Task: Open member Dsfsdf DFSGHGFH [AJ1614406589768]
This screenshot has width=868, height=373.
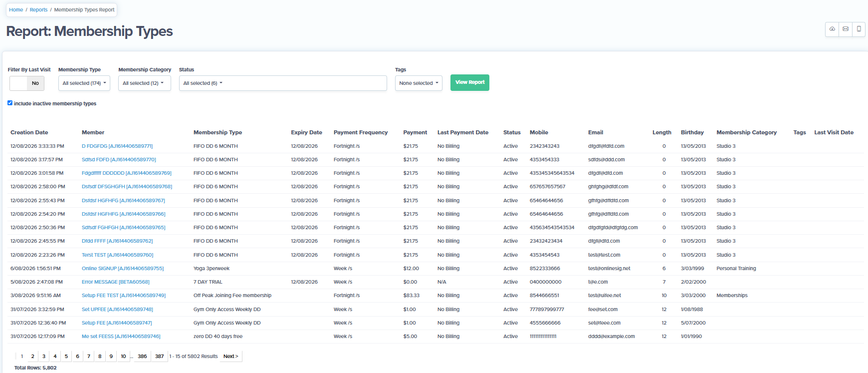Action: coord(127,187)
